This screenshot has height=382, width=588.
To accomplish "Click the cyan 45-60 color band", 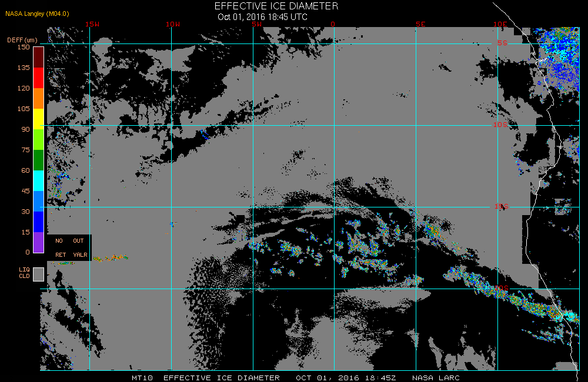I will [39, 180].
